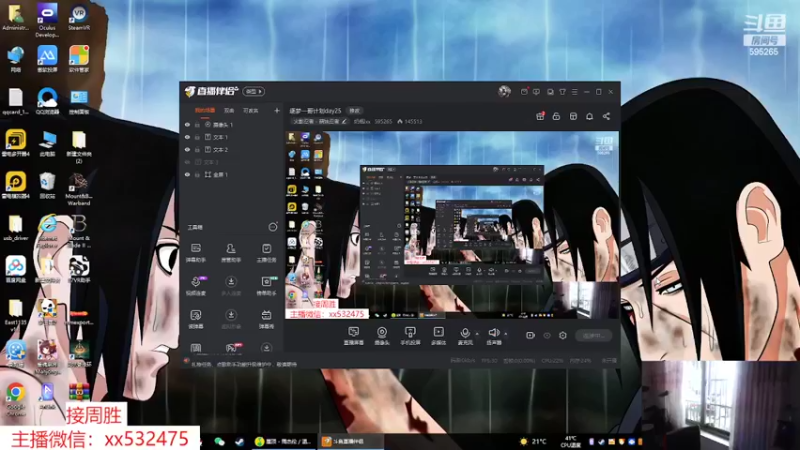This screenshot has width=800, height=450.
Task: Click the heat value 145513
Action: pos(413,121)
